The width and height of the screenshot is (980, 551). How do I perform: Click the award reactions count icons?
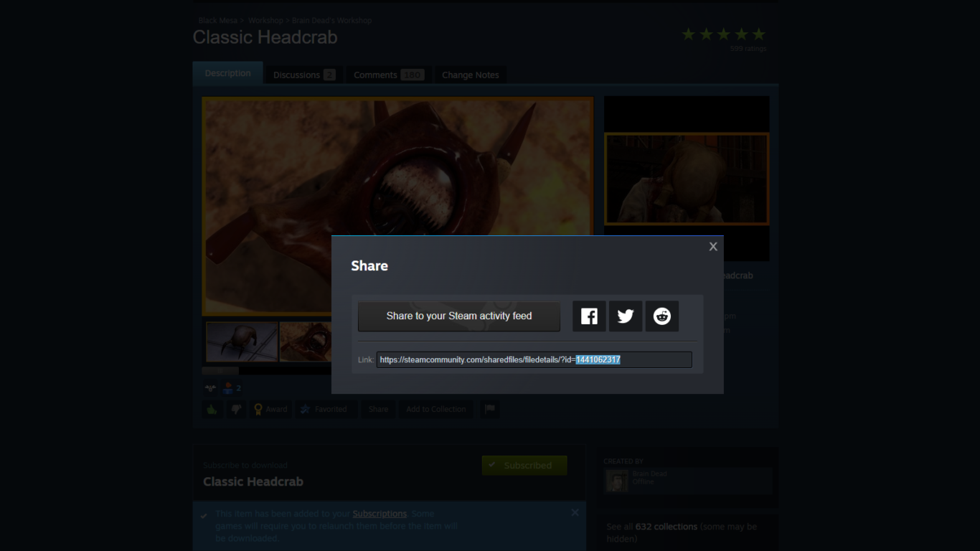(x=223, y=388)
